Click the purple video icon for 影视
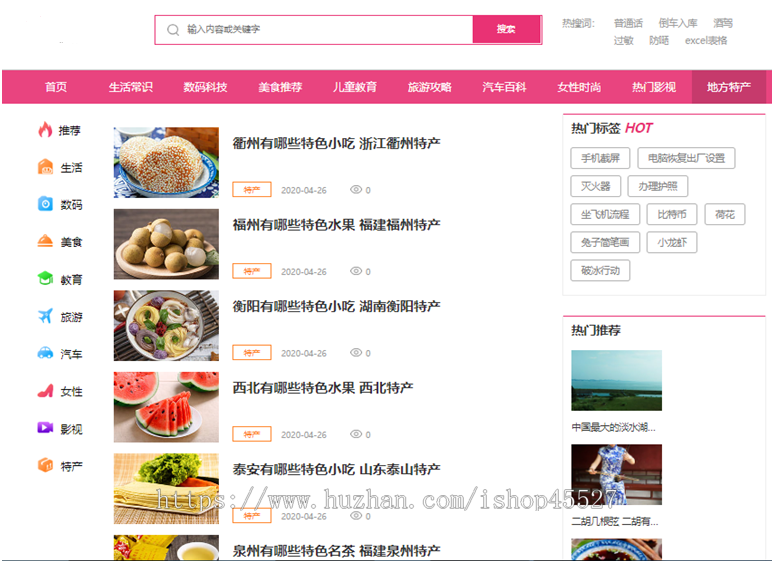The width and height of the screenshot is (774, 563). tap(45, 428)
